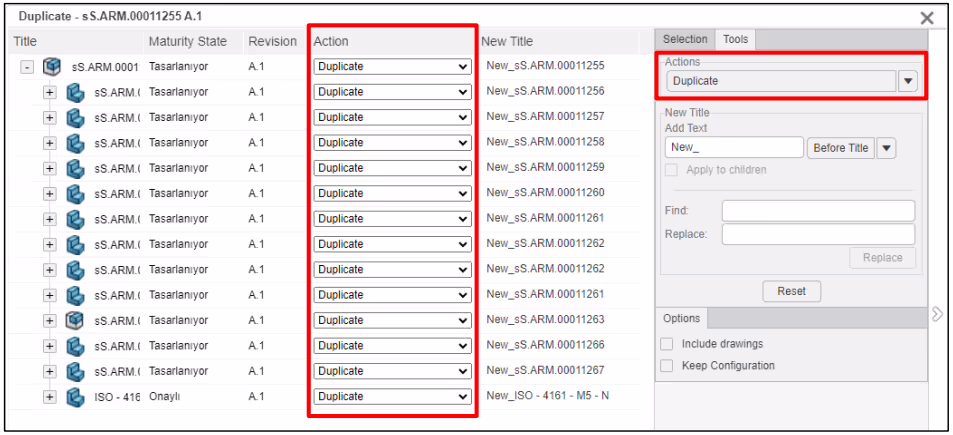Check the Apply to children option
The height and width of the screenshot is (435, 953).
672,170
